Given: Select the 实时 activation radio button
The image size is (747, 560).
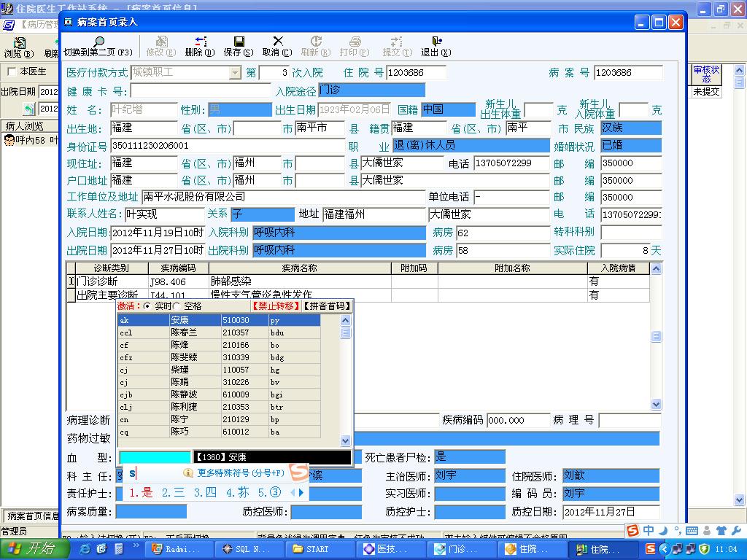Looking at the screenshot, I should 147,306.
